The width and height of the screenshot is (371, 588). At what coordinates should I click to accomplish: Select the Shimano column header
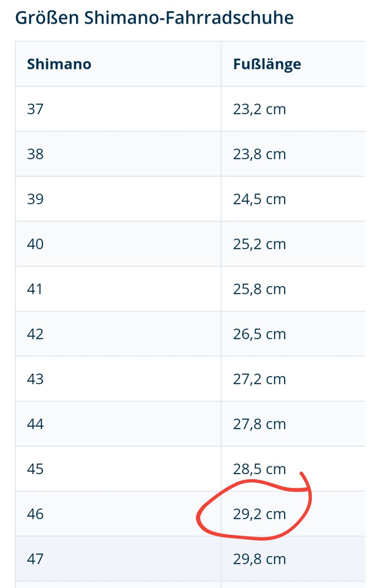coord(59,64)
